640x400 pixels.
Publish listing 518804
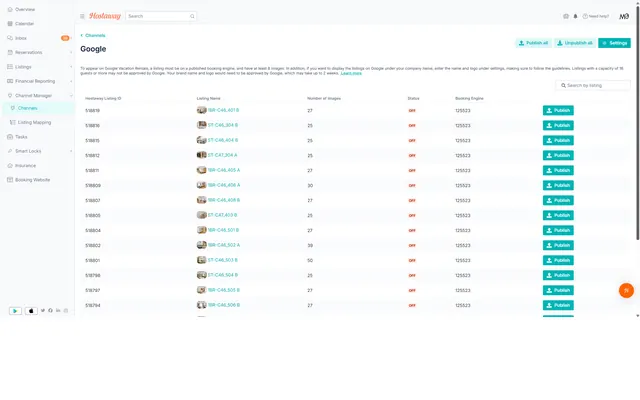pyautogui.click(x=558, y=230)
